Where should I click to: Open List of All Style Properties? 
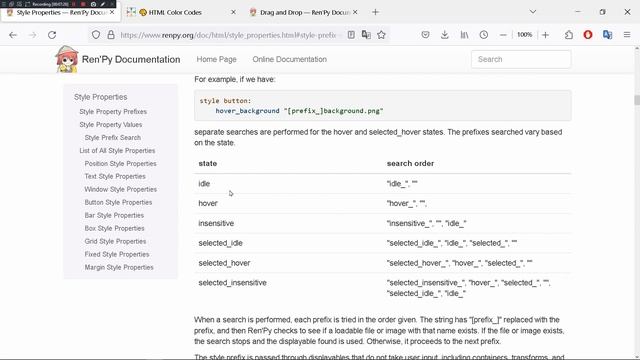pos(117,151)
